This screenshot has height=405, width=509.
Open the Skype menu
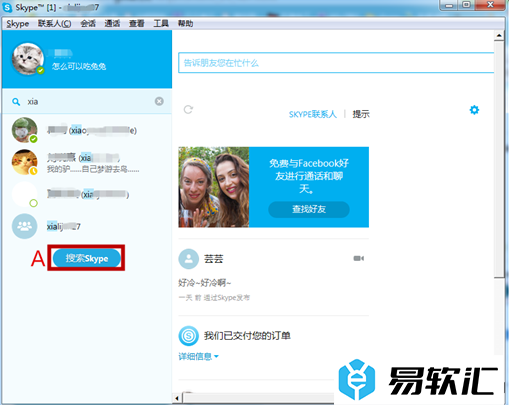point(18,24)
